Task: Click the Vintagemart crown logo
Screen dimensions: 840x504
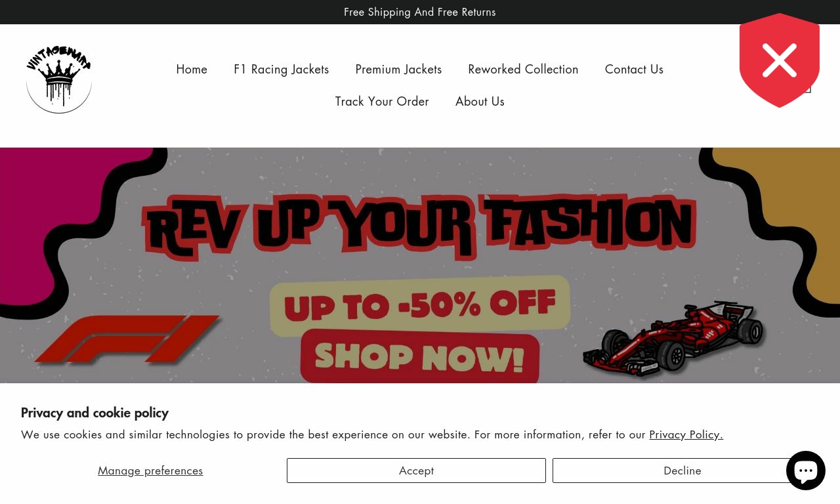Action: [59, 80]
